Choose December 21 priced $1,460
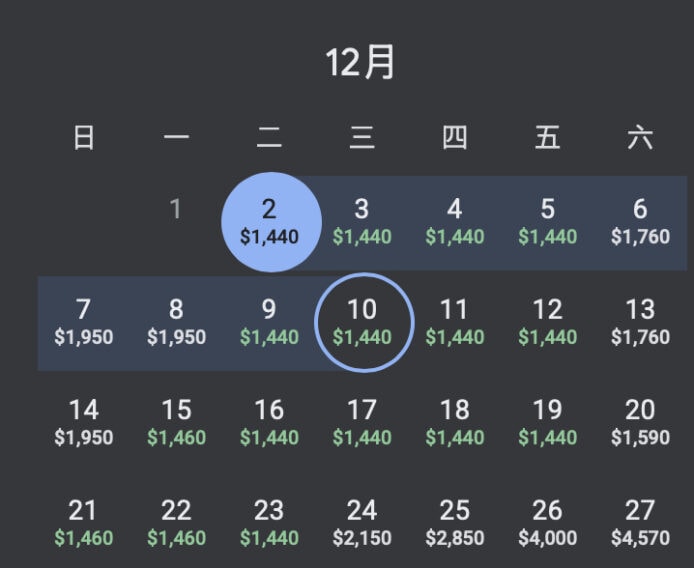 (84, 523)
